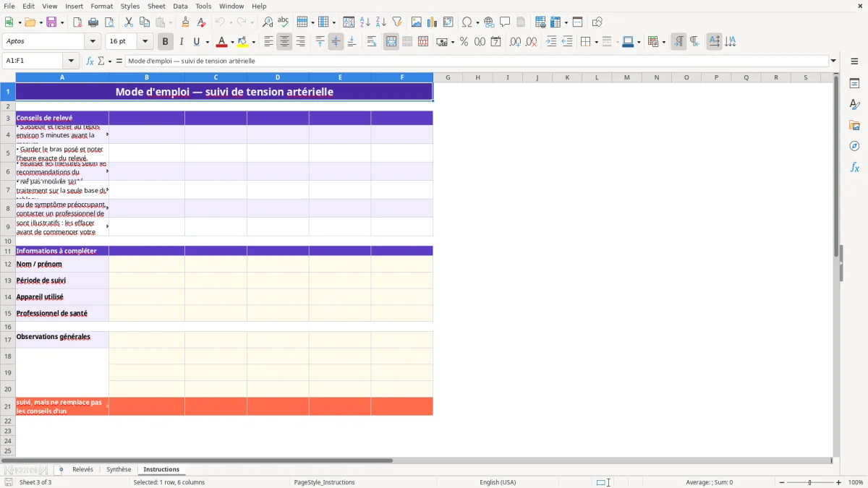Toggle Underline formatting
Viewport: 868px width, 488px height.
click(196, 42)
